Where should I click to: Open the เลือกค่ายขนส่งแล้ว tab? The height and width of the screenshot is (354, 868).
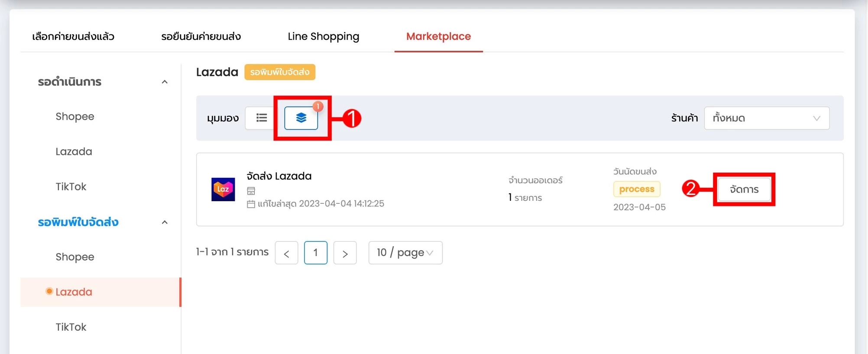coord(73,36)
